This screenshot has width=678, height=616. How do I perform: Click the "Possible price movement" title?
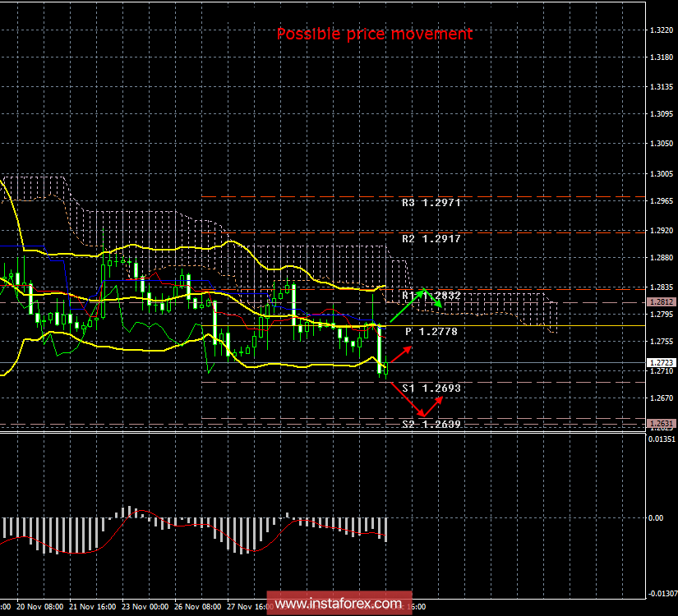coord(375,34)
